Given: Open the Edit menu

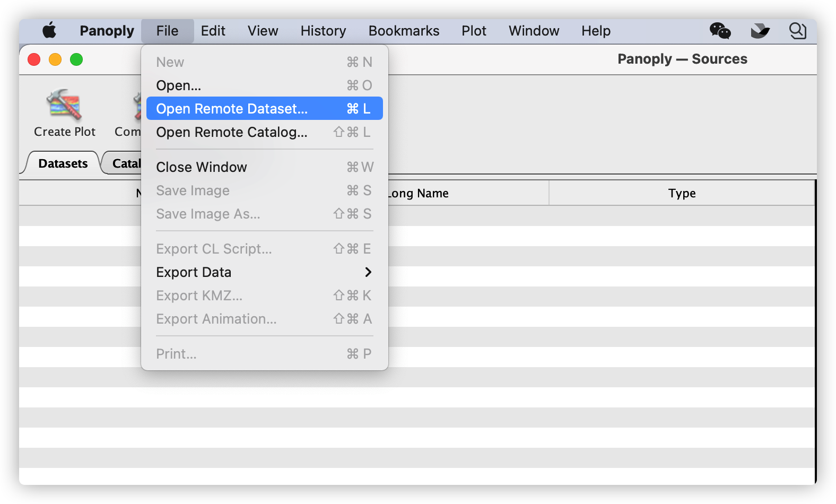Looking at the screenshot, I should pyautogui.click(x=213, y=31).
